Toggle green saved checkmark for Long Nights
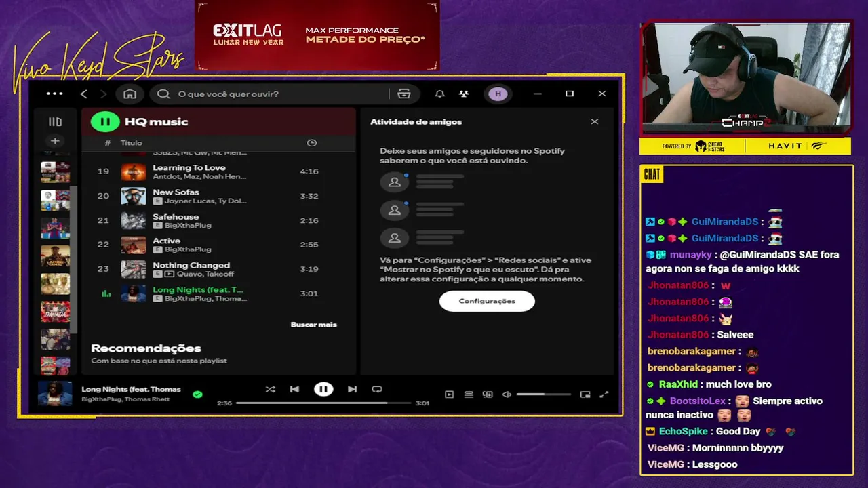Image resolution: width=868 pixels, height=488 pixels. (197, 394)
